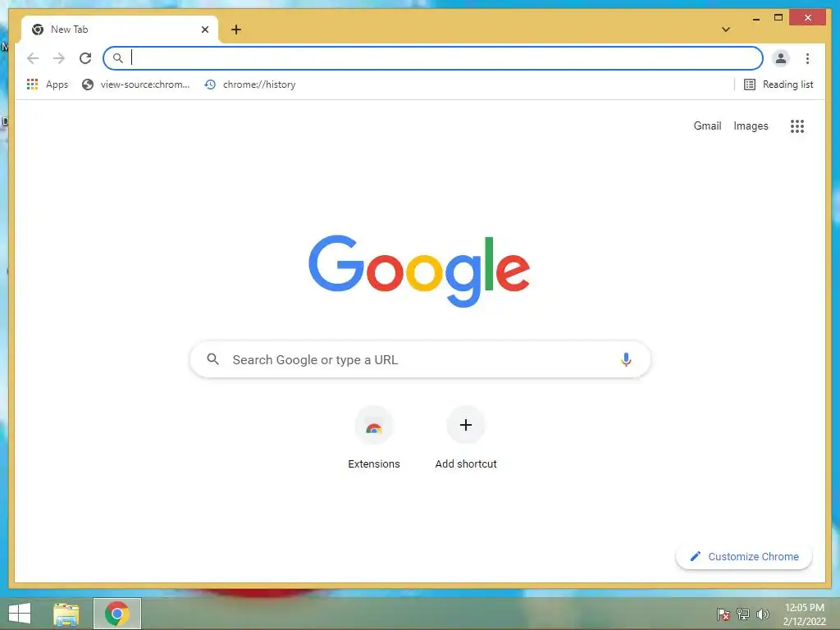
Task: Click the magnifier in Google search box
Action: (212, 359)
